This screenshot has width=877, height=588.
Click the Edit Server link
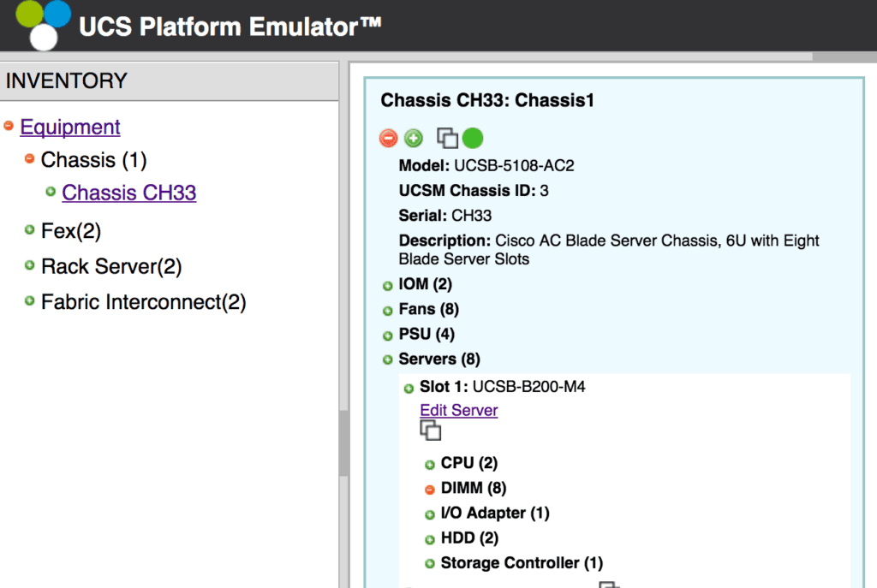tap(459, 410)
